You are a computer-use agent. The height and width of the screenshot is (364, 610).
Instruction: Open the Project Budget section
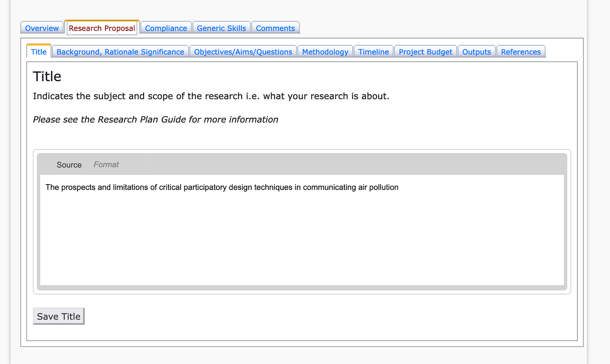click(x=425, y=51)
